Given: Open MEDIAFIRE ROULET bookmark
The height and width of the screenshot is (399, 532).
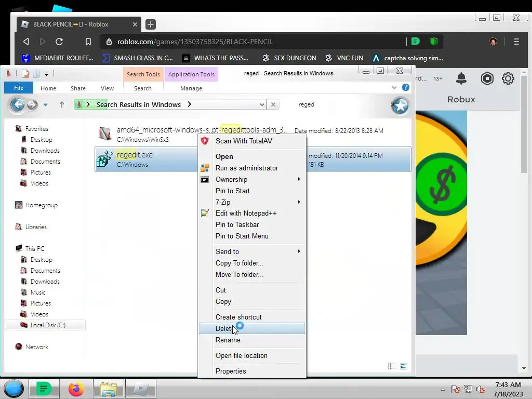Looking at the screenshot, I should point(57,58).
